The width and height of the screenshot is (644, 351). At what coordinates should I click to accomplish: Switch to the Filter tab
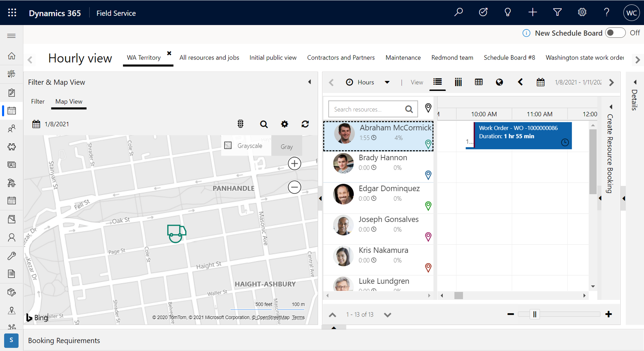point(38,101)
